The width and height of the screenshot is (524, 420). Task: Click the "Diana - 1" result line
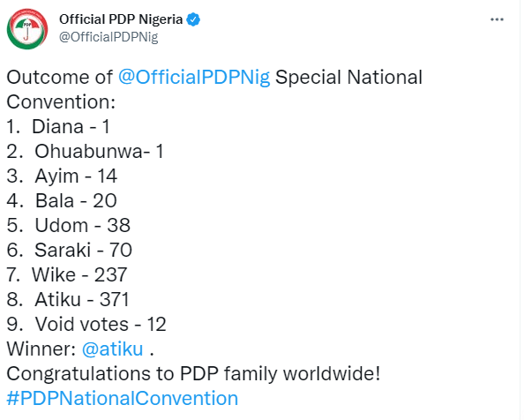pyautogui.click(x=58, y=127)
